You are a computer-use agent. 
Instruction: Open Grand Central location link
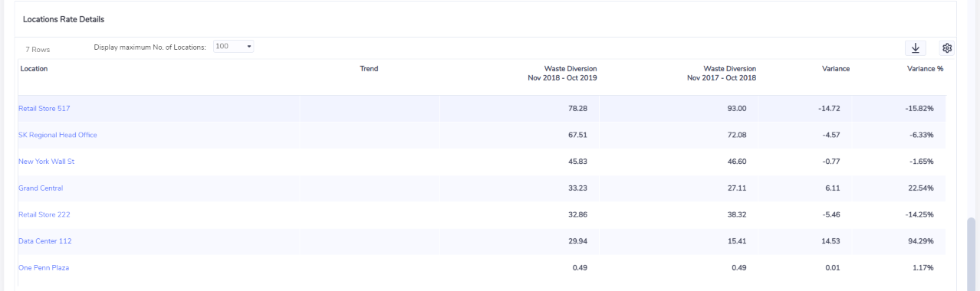tap(41, 188)
